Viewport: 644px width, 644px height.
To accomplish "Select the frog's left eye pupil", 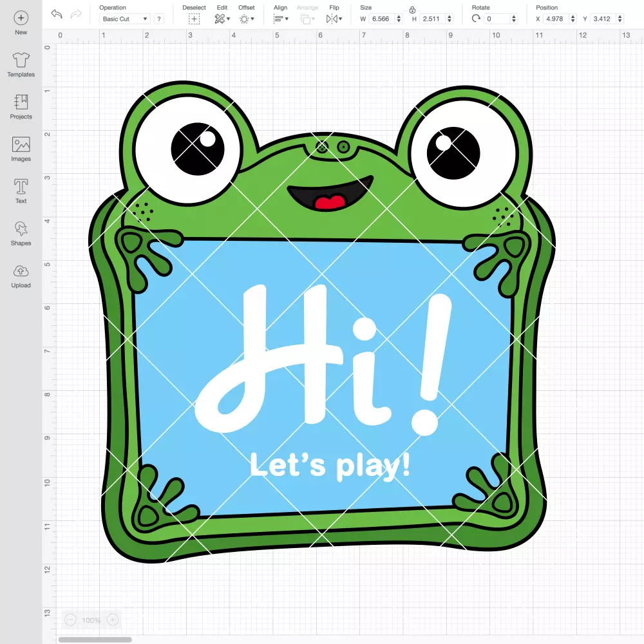I will (x=198, y=149).
